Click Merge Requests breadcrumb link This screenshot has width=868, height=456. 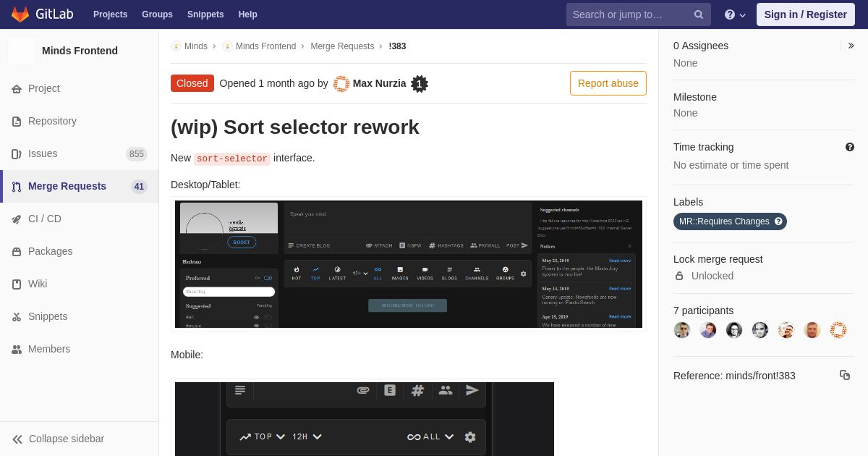point(342,46)
